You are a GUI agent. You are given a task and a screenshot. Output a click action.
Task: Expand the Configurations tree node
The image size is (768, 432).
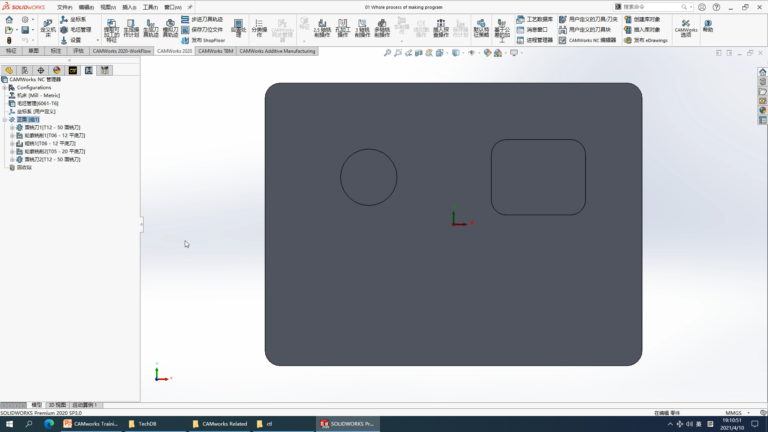coord(5,88)
